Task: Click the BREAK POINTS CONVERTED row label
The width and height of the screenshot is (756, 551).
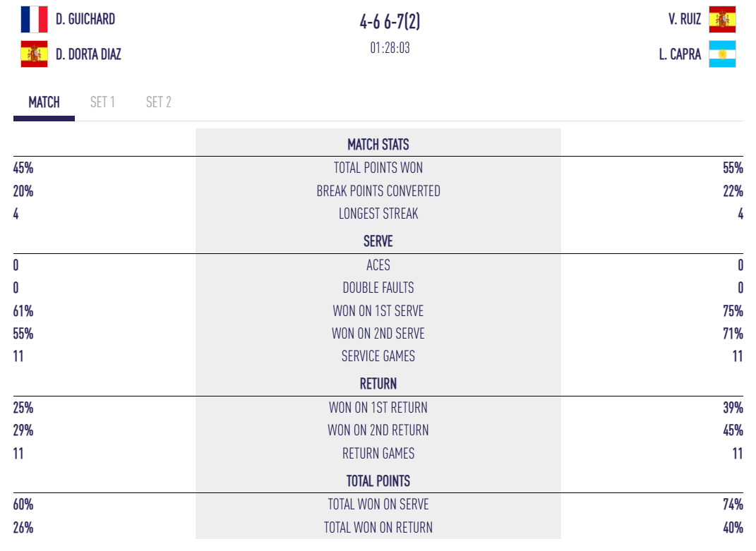Action: (x=378, y=191)
